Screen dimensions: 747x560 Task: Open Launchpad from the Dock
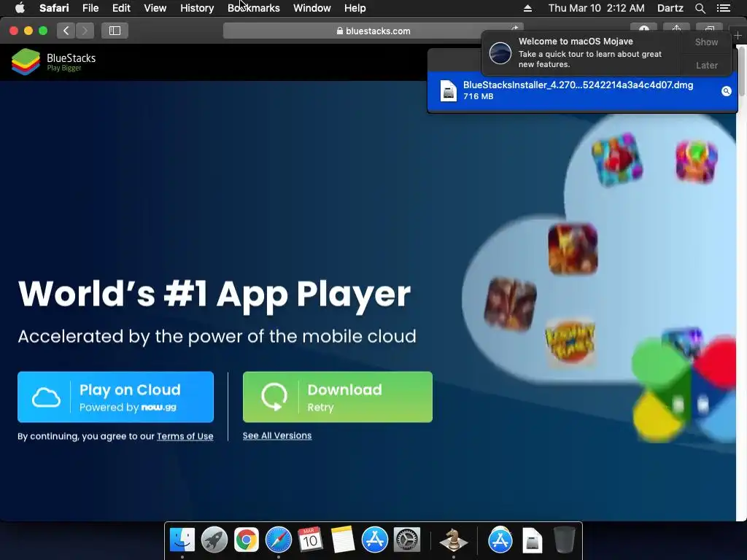click(214, 540)
